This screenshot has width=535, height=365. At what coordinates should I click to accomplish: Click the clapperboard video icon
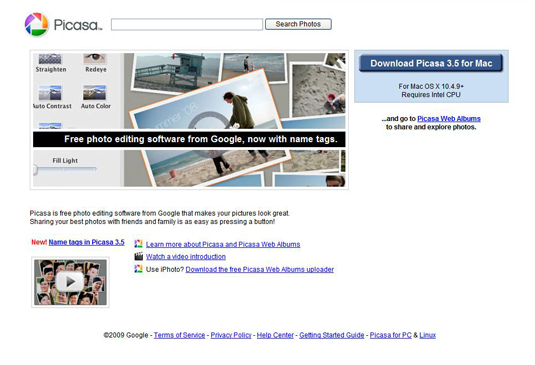point(139,256)
